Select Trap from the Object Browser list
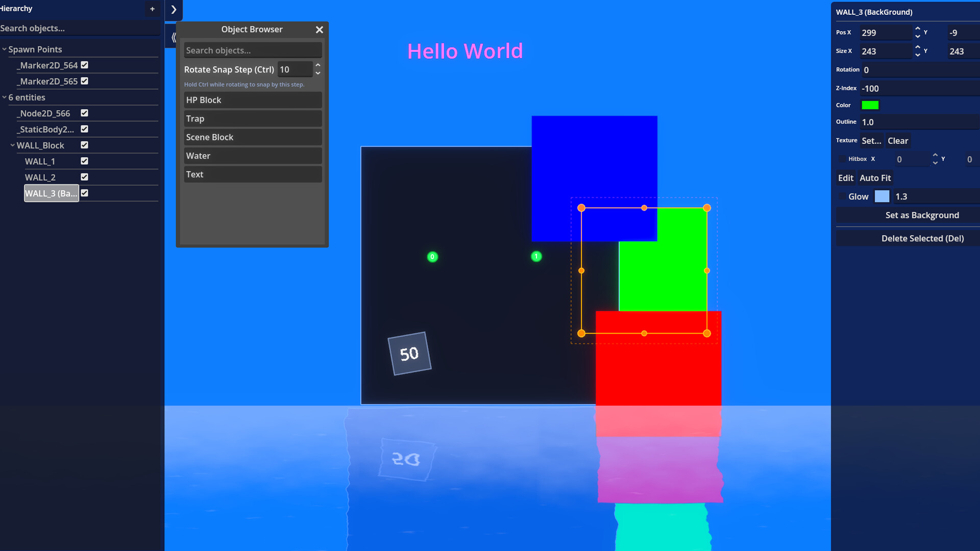This screenshot has width=980, height=551. 252,118
